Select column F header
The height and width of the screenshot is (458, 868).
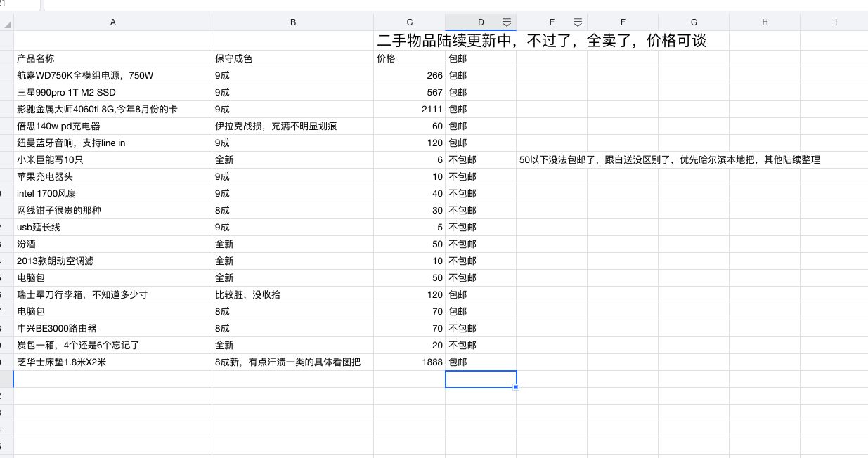[x=623, y=22]
